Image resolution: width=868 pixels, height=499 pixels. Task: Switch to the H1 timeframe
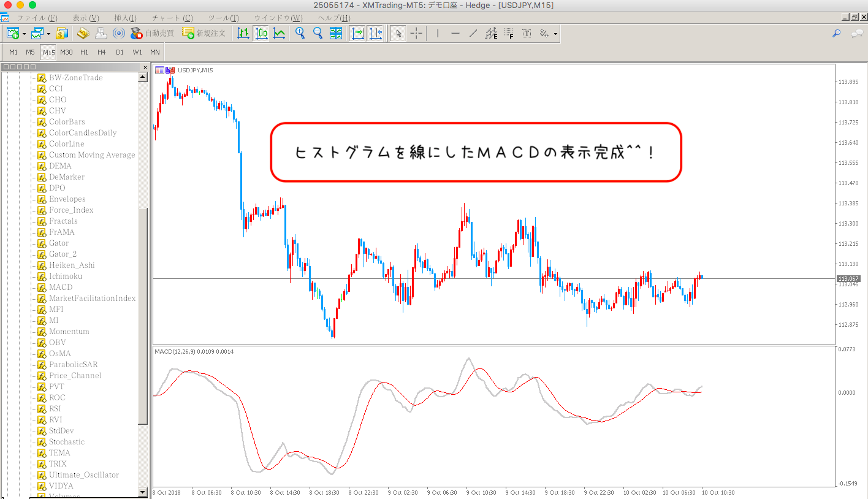[x=84, y=52]
